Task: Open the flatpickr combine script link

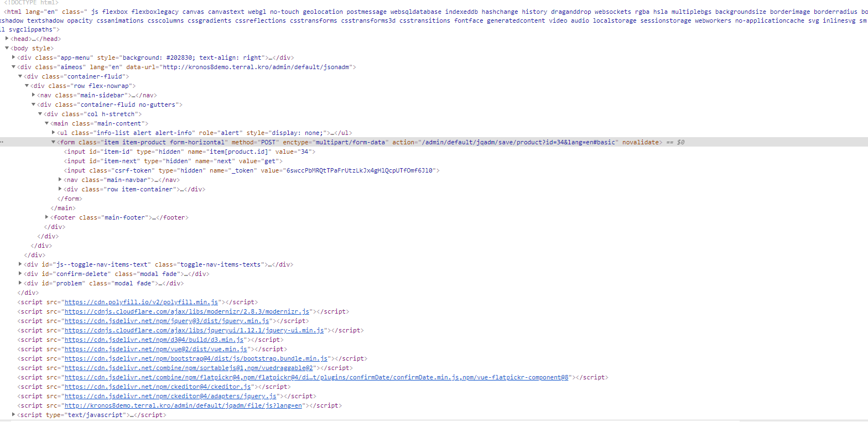Action: (x=317, y=377)
